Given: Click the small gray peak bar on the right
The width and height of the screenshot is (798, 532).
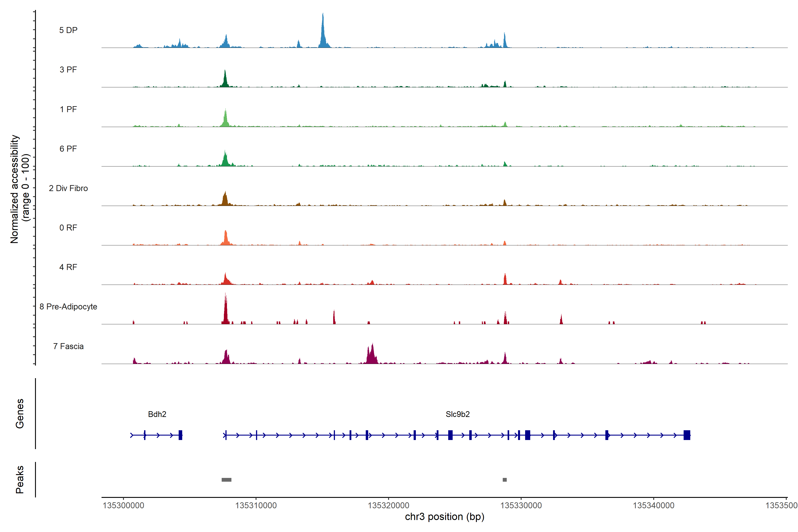Looking at the screenshot, I should tap(505, 480).
